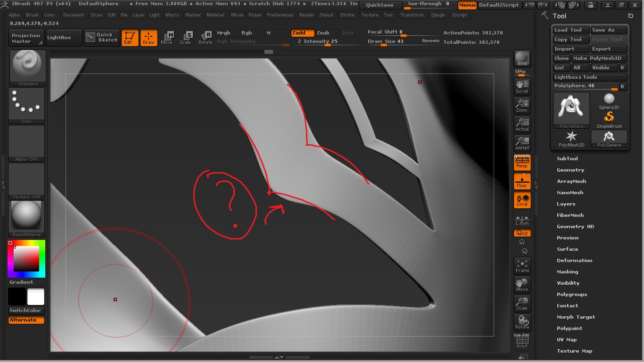
Task: Expand the SubTool palette section
Action: point(567,159)
